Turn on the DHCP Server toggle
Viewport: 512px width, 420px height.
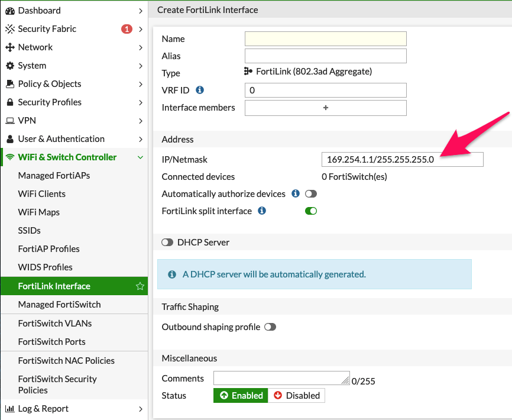tap(167, 242)
